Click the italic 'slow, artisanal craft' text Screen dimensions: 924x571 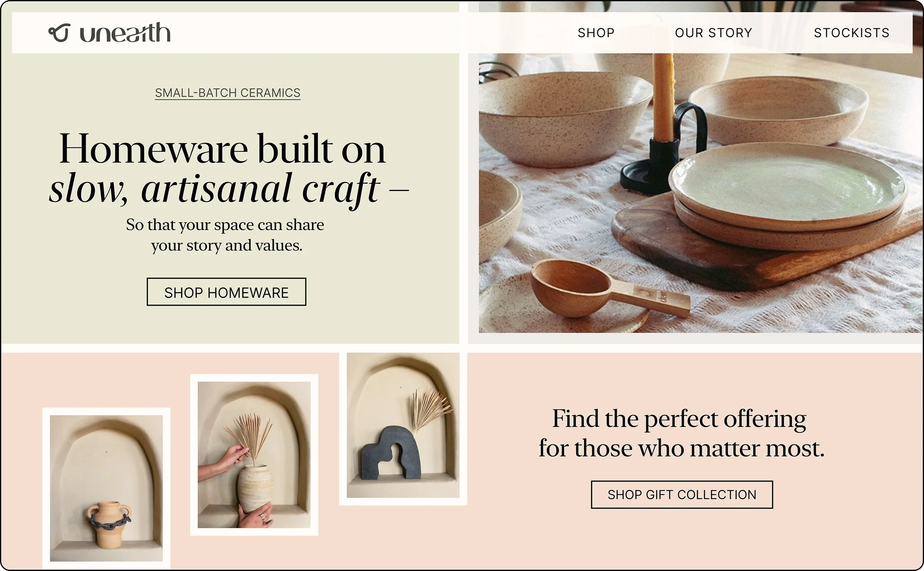click(x=214, y=188)
